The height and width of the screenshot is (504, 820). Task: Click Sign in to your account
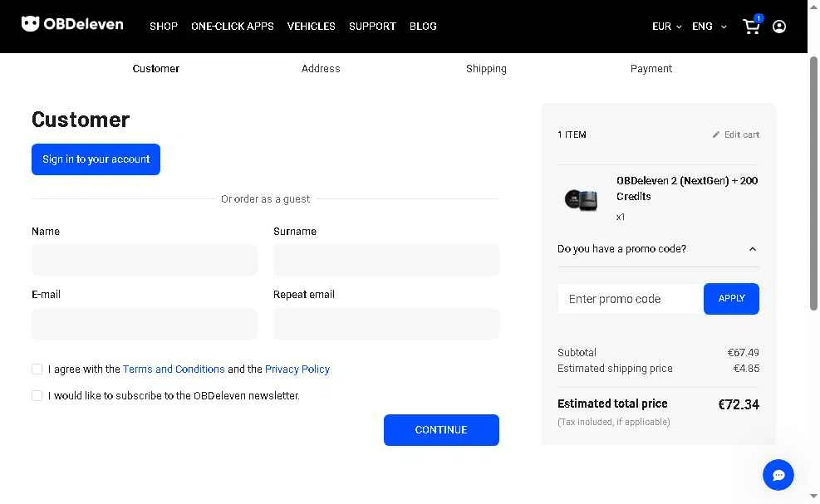(x=96, y=159)
